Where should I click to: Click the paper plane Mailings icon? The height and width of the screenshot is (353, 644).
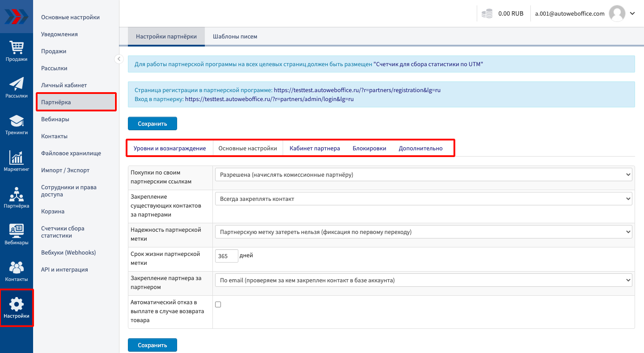tap(17, 84)
